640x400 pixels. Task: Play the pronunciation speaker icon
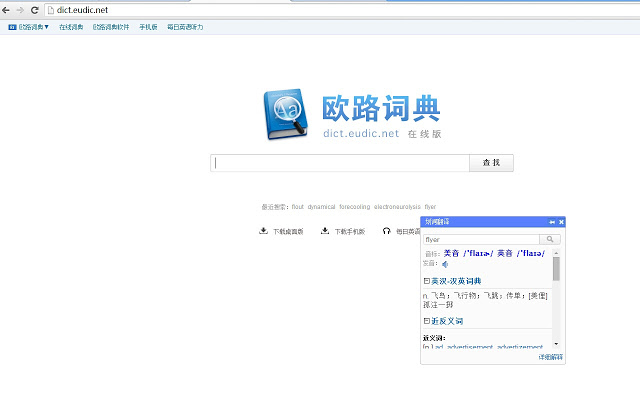click(x=445, y=264)
